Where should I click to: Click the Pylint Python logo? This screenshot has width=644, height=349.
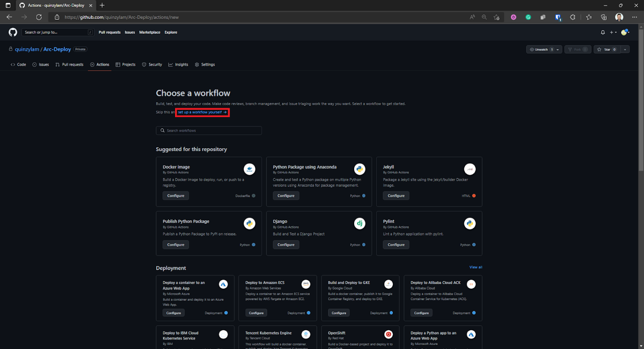point(470,223)
